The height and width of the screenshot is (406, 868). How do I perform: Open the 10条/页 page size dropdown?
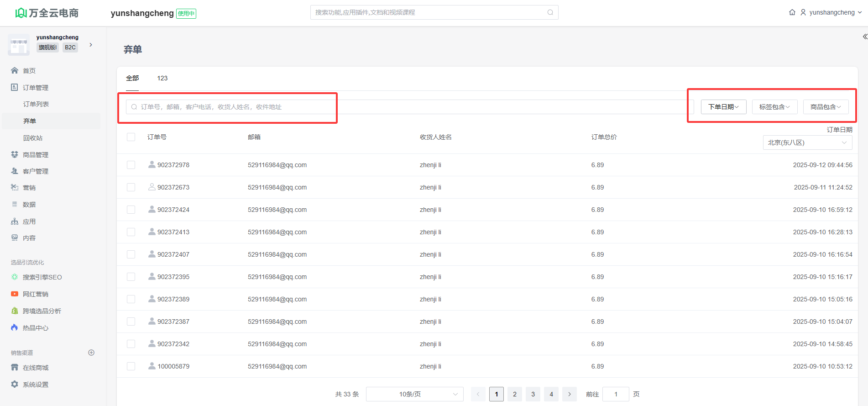(x=414, y=394)
